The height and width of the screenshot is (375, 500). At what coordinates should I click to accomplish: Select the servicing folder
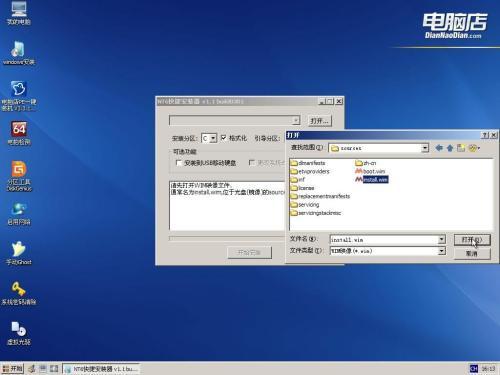pos(305,205)
